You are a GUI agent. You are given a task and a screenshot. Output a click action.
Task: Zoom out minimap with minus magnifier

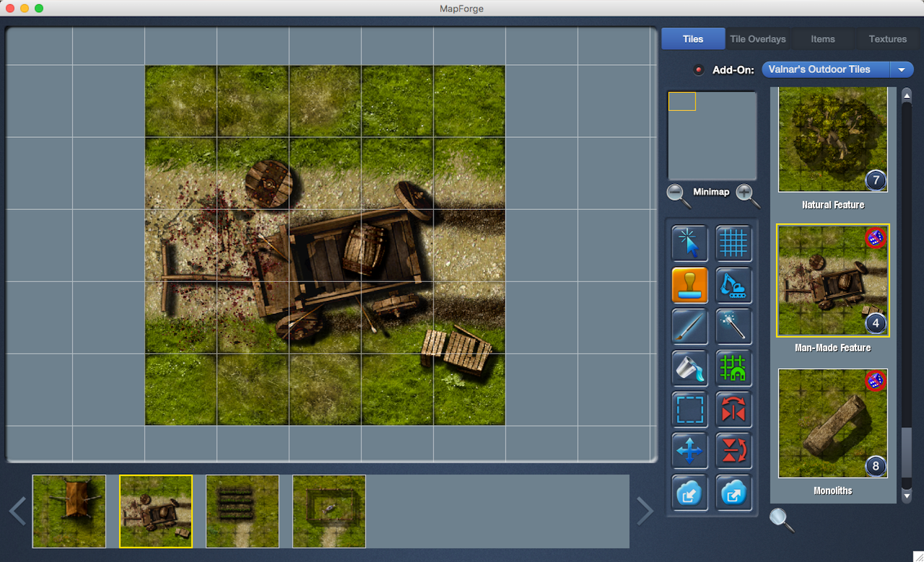pos(677,195)
